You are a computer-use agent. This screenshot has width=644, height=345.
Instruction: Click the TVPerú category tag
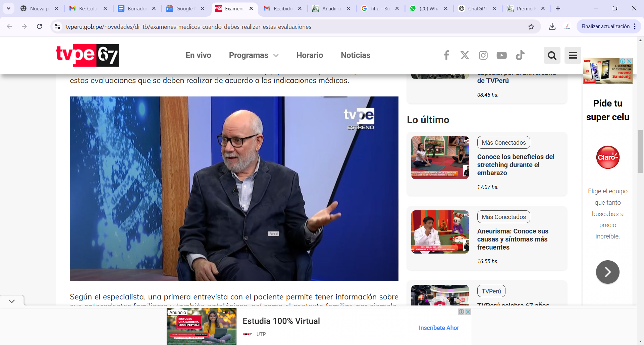[491, 291]
